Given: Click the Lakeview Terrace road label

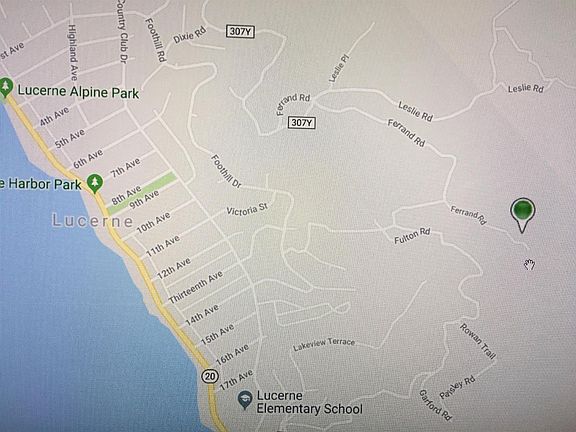Looking at the screenshot, I should [x=324, y=344].
